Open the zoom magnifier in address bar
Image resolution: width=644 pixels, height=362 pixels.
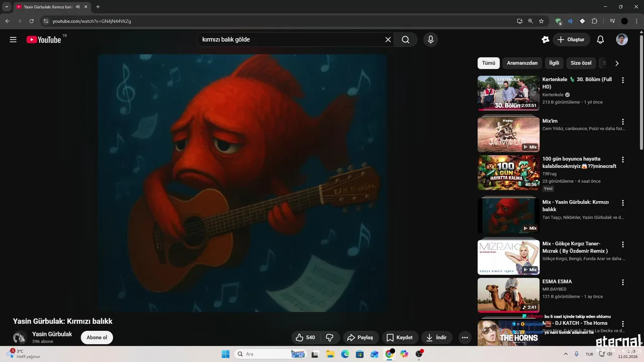[530, 21]
